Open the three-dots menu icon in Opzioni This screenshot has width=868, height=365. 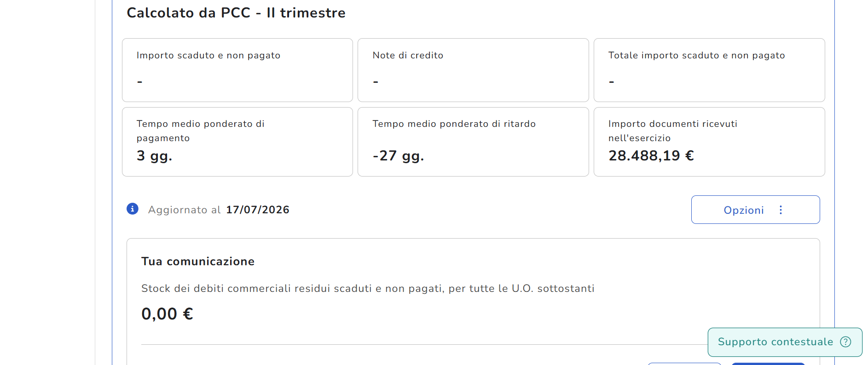coord(781,210)
